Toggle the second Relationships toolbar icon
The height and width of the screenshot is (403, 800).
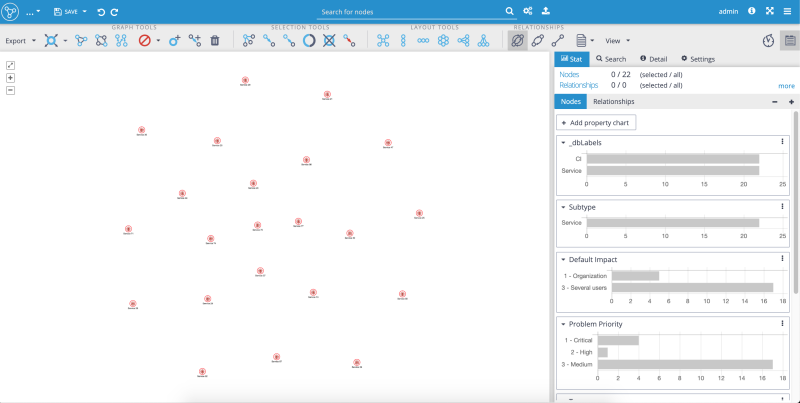(537, 40)
